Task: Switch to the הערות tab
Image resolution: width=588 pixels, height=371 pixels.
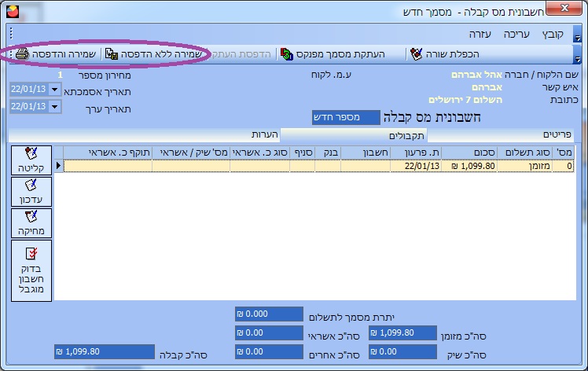Action: point(145,134)
